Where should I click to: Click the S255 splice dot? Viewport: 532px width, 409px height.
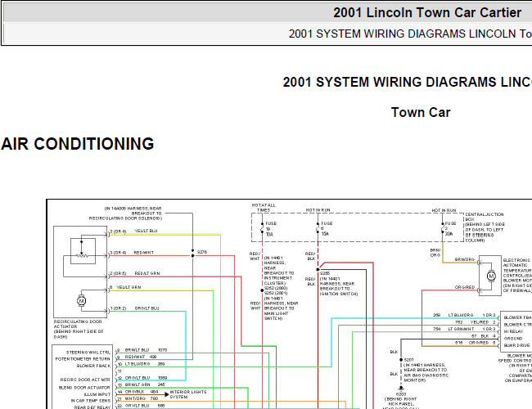pyautogui.click(x=318, y=270)
